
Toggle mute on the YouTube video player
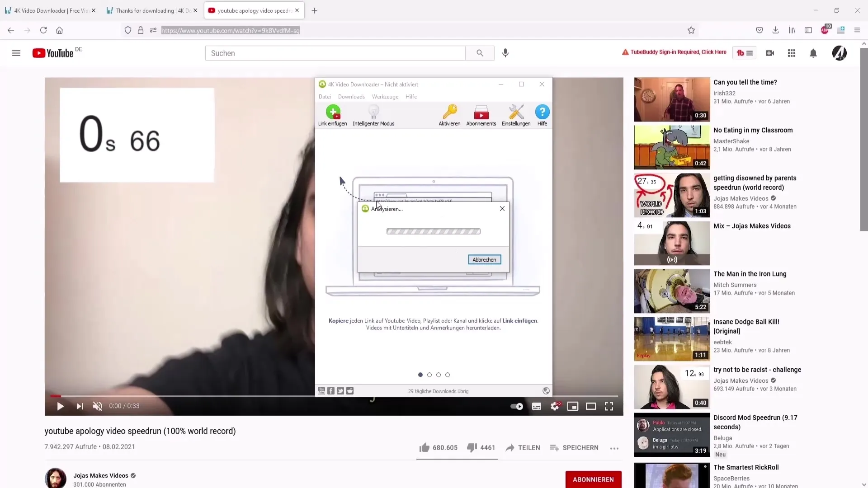(97, 406)
